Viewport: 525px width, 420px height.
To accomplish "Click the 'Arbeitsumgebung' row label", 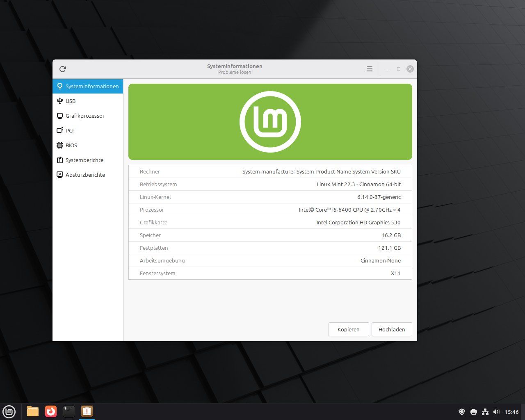I will pyautogui.click(x=162, y=260).
